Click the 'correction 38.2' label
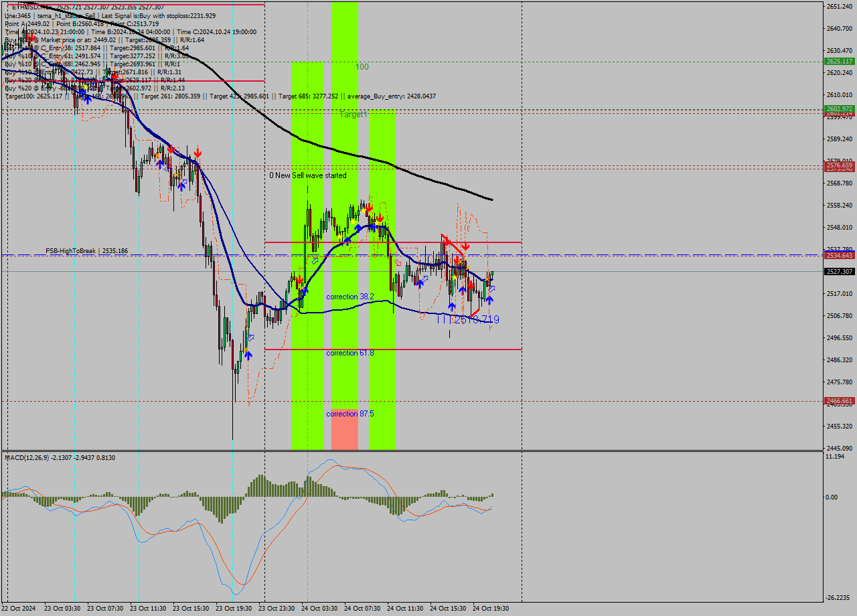The width and height of the screenshot is (857, 616). click(349, 297)
